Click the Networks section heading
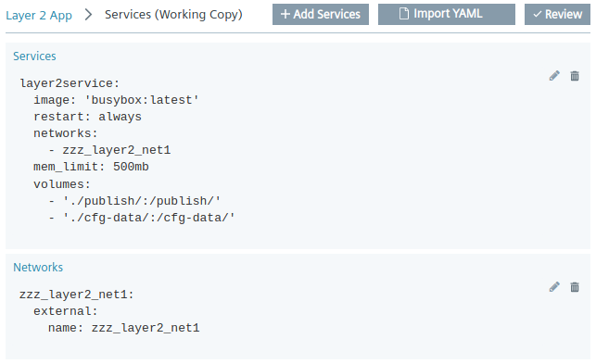 38,268
